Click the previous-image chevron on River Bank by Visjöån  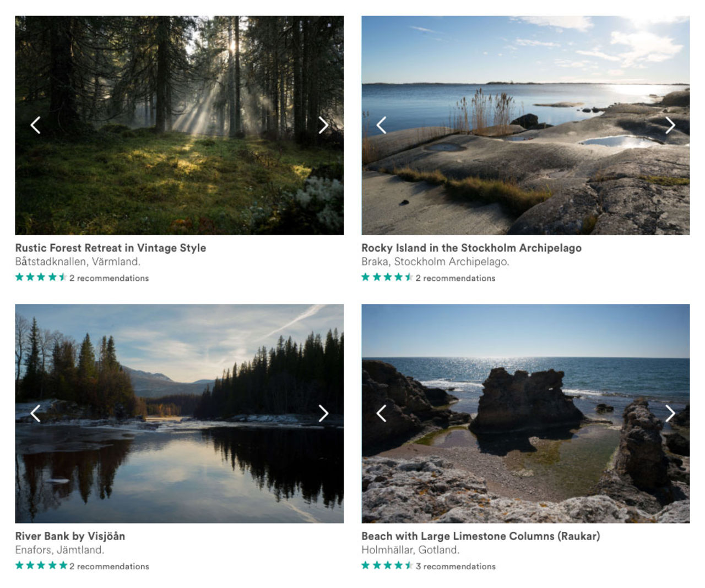coord(36,413)
